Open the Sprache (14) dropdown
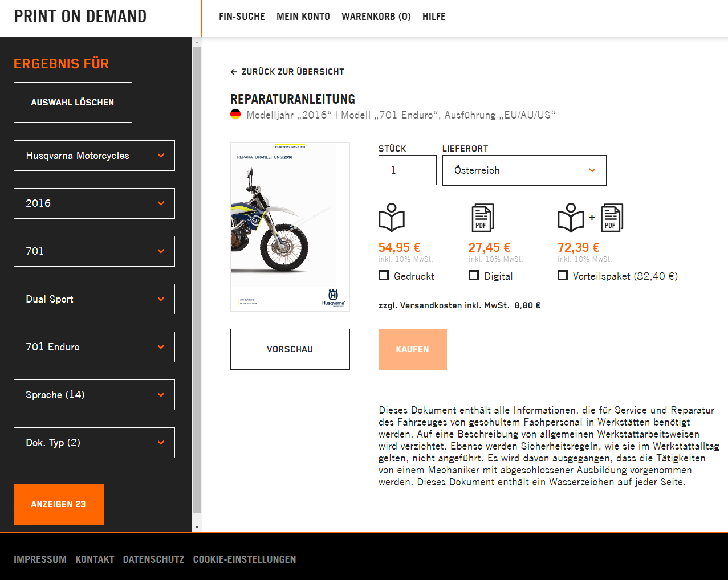 point(94,395)
